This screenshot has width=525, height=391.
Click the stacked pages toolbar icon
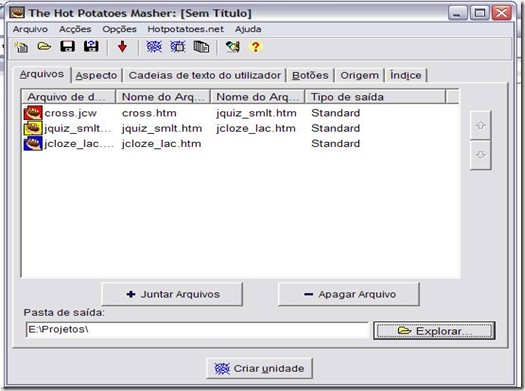pos(201,47)
